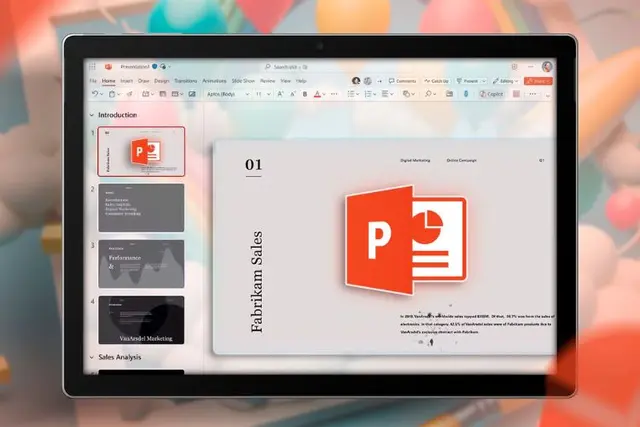Collapse the Sales Analysis section

(x=92, y=357)
